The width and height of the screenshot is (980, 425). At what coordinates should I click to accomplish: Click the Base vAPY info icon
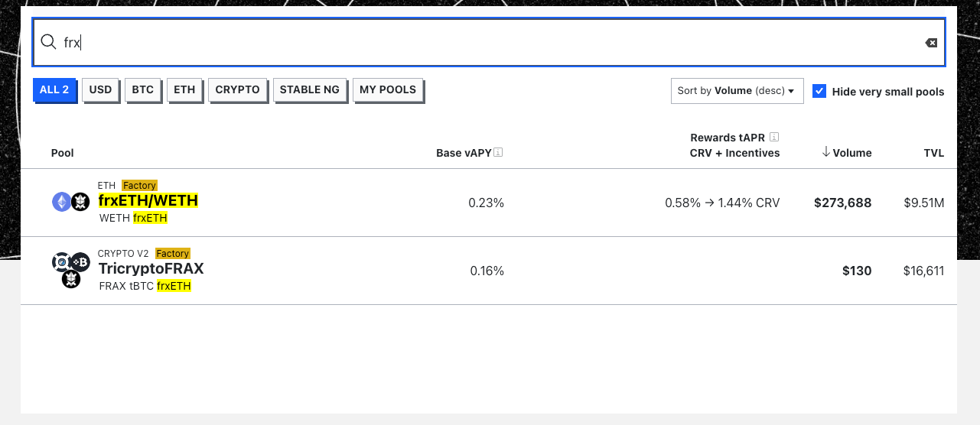(498, 152)
